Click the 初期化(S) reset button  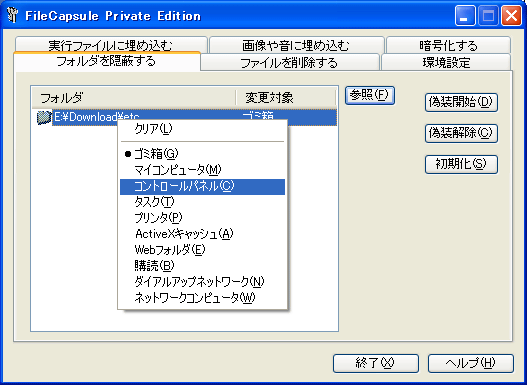pyautogui.click(x=461, y=164)
